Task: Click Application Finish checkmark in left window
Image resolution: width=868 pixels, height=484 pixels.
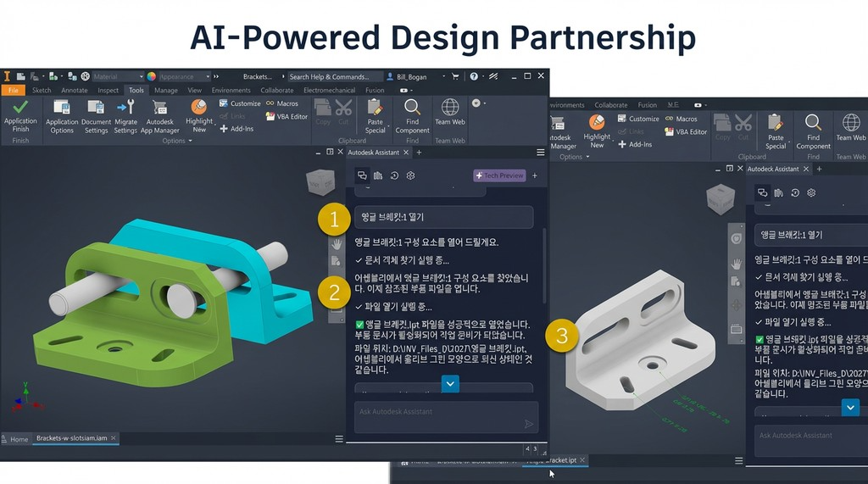Action: (20, 116)
